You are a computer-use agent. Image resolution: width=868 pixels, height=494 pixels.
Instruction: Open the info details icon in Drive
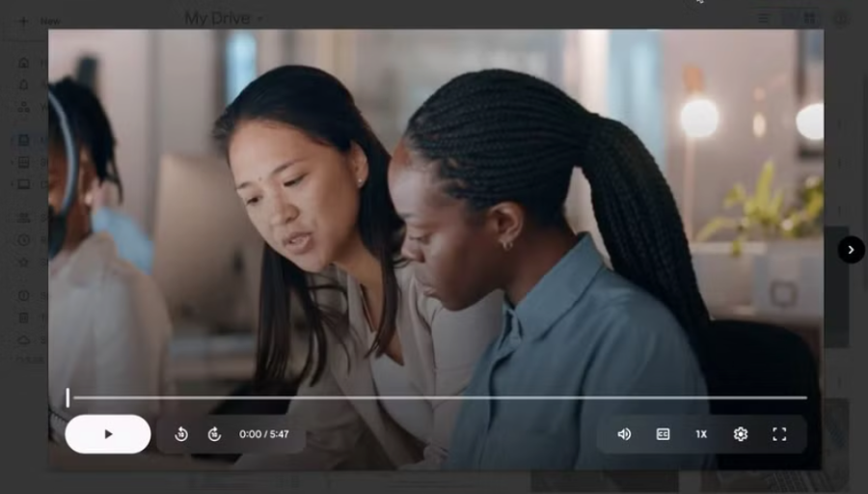pos(841,19)
